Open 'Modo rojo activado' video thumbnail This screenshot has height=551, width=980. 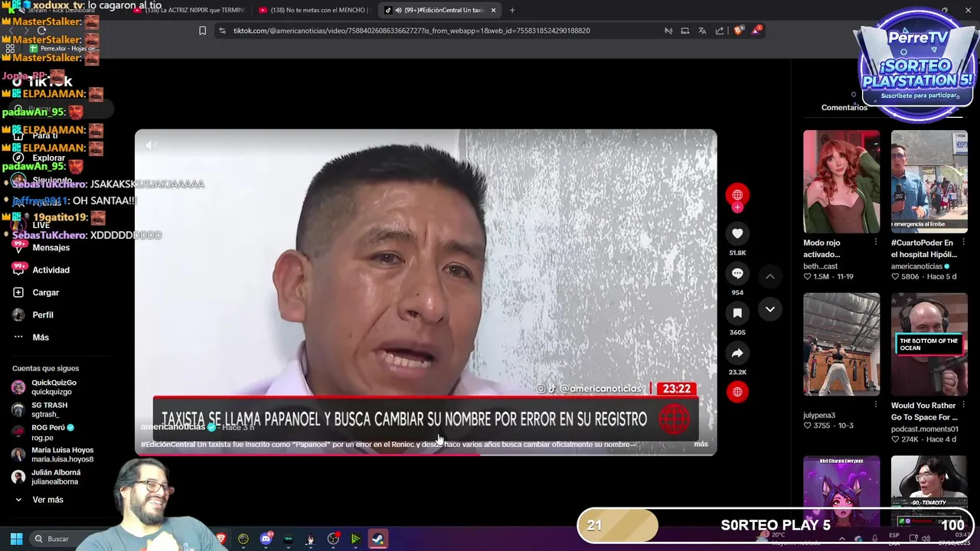841,181
